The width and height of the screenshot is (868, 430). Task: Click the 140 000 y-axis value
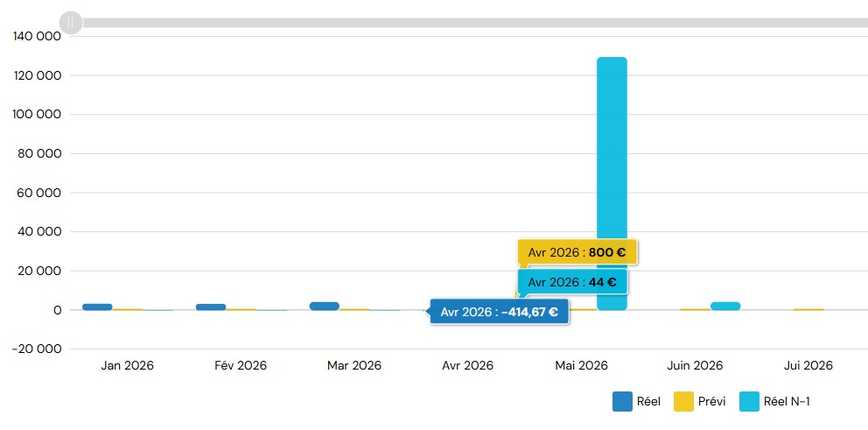(37, 36)
